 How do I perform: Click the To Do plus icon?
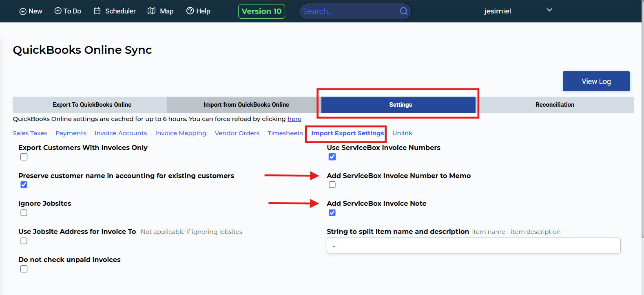(58, 11)
